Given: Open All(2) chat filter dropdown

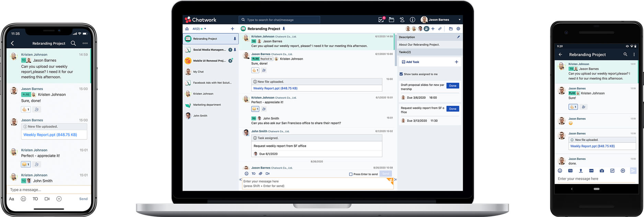Looking at the screenshot, I should [199, 29].
